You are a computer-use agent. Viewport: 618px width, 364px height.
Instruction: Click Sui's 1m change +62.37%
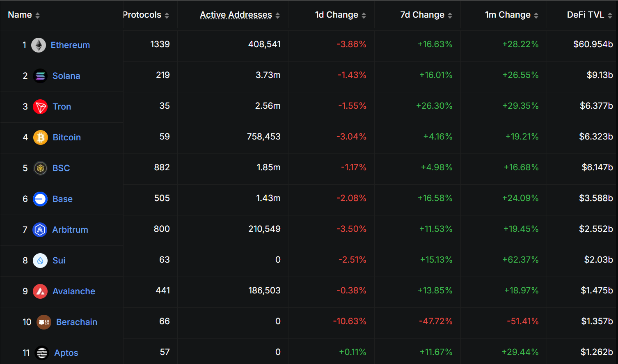521,260
